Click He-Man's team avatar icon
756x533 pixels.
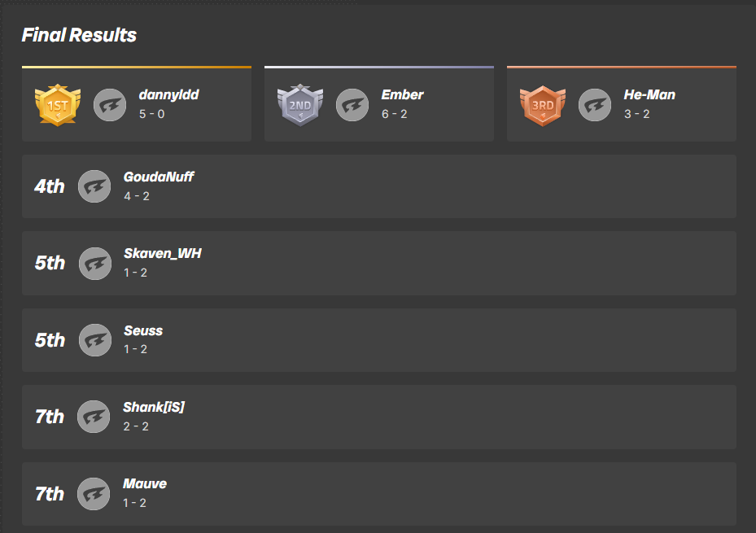[595, 105]
